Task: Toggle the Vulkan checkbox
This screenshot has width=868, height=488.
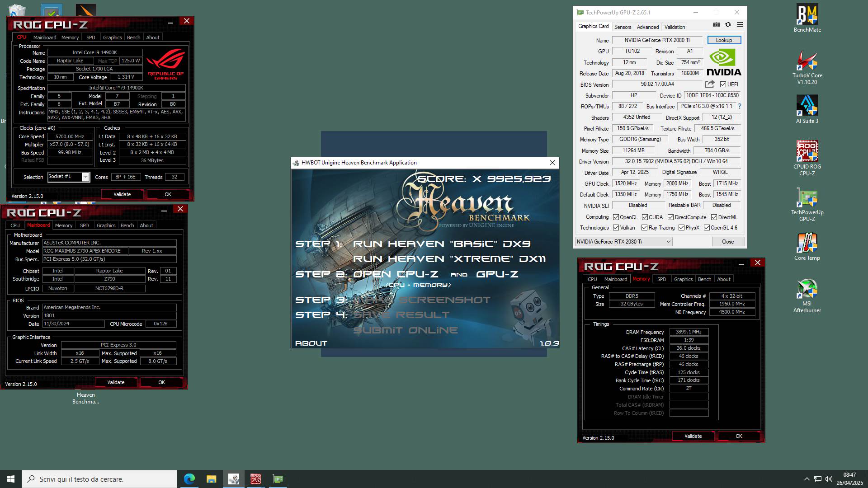Action: (x=616, y=228)
